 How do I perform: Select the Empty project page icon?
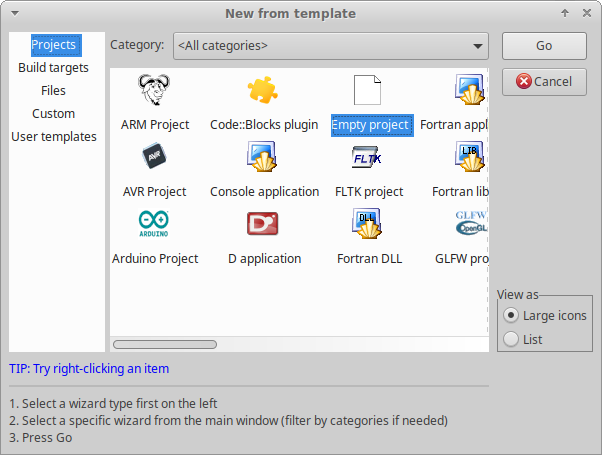coord(369,92)
